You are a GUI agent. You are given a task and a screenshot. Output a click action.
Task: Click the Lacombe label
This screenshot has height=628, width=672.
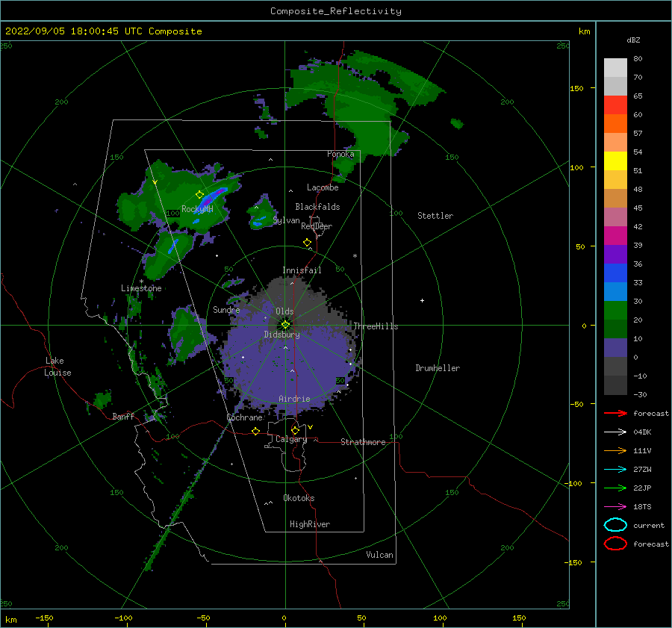[323, 187]
